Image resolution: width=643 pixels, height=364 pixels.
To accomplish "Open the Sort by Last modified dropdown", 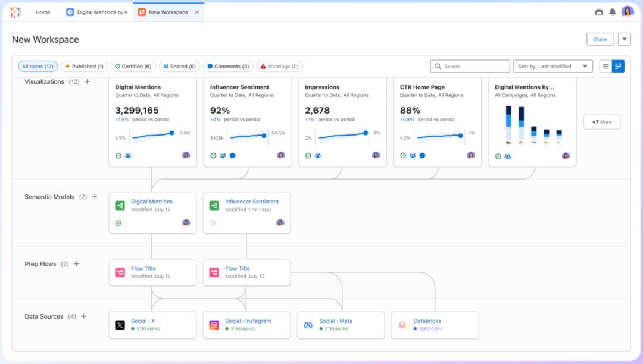I will coord(553,67).
